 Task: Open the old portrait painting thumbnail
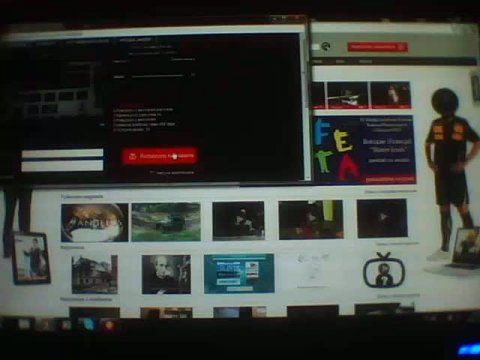pyautogui.click(x=166, y=274)
